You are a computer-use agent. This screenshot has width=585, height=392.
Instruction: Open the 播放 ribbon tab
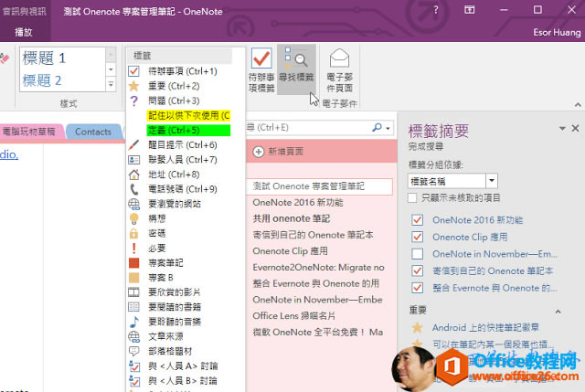coord(23,32)
